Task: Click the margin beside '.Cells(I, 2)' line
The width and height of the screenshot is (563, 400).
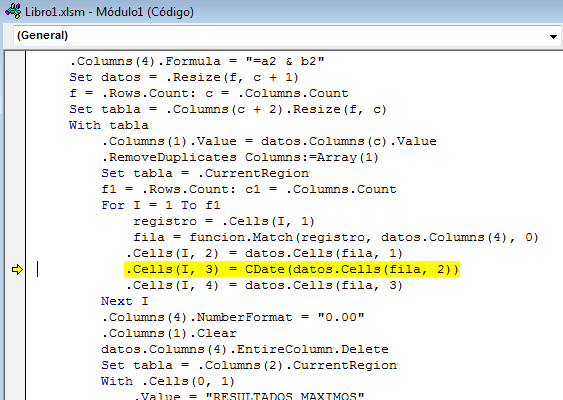Action: 15,254
